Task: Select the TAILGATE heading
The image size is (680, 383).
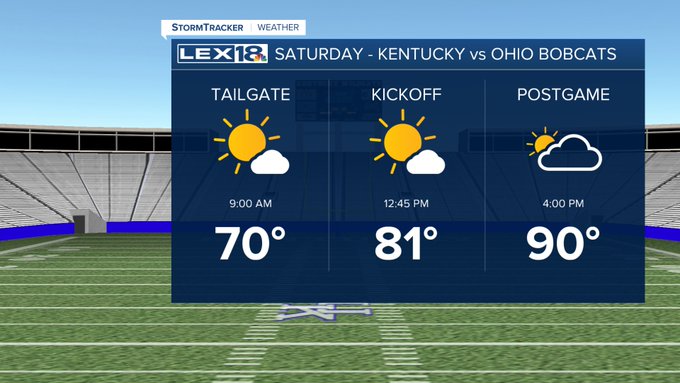Action: pos(251,95)
